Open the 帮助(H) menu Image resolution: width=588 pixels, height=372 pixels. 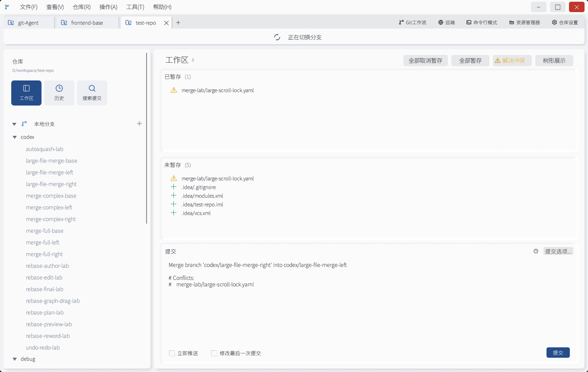[x=162, y=7]
